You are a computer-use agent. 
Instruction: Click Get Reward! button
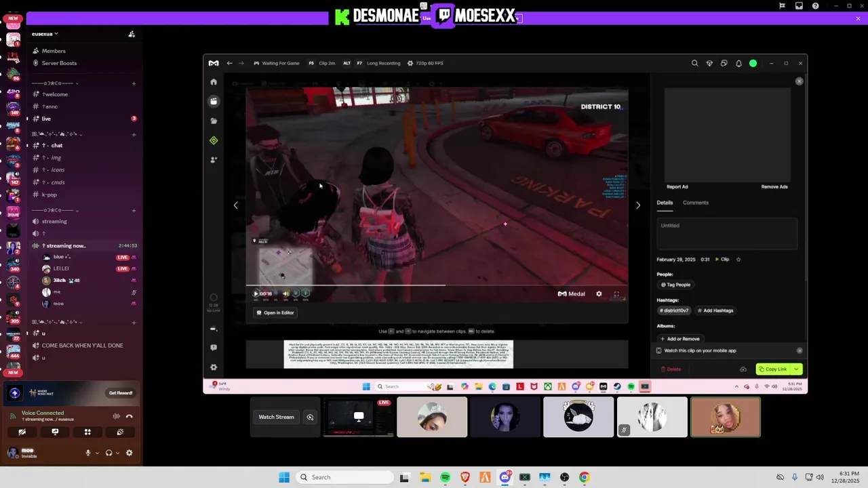click(121, 393)
